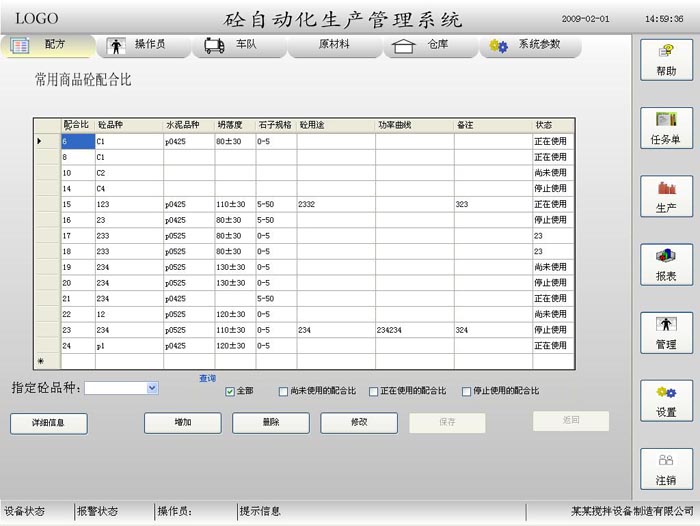Click the 修改 modify button
This screenshot has width=700, height=526.
[x=359, y=422]
